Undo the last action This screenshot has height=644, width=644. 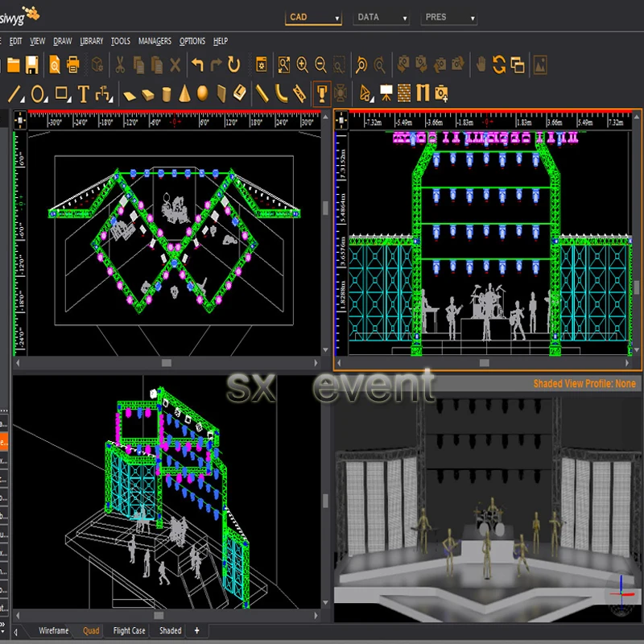[197, 65]
